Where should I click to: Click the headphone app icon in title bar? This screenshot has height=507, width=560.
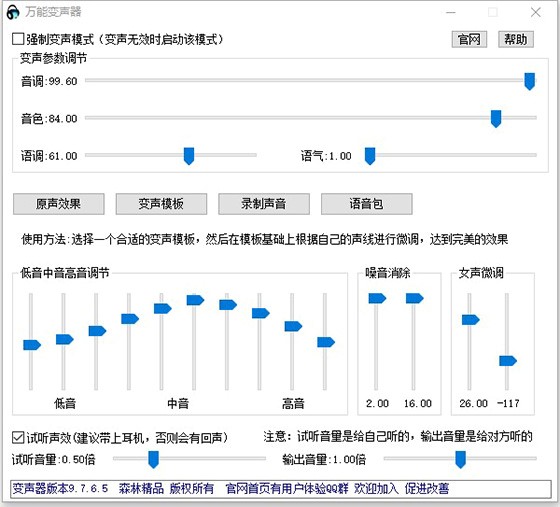[13, 12]
